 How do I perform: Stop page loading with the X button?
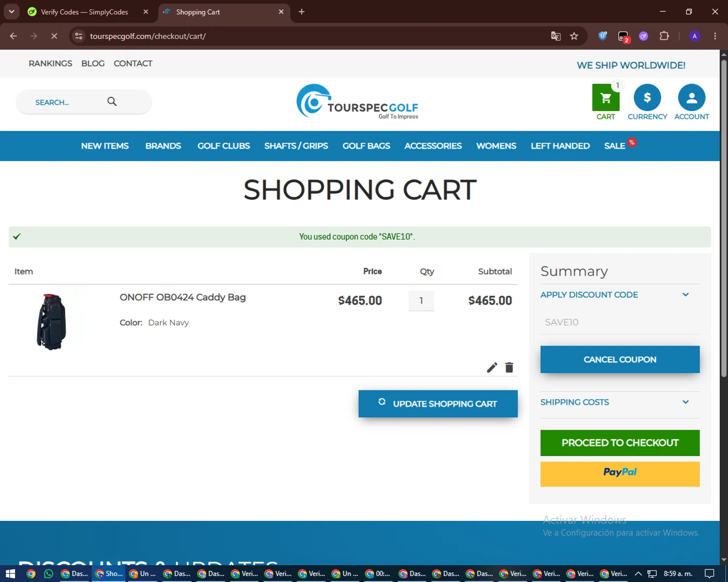(x=54, y=36)
